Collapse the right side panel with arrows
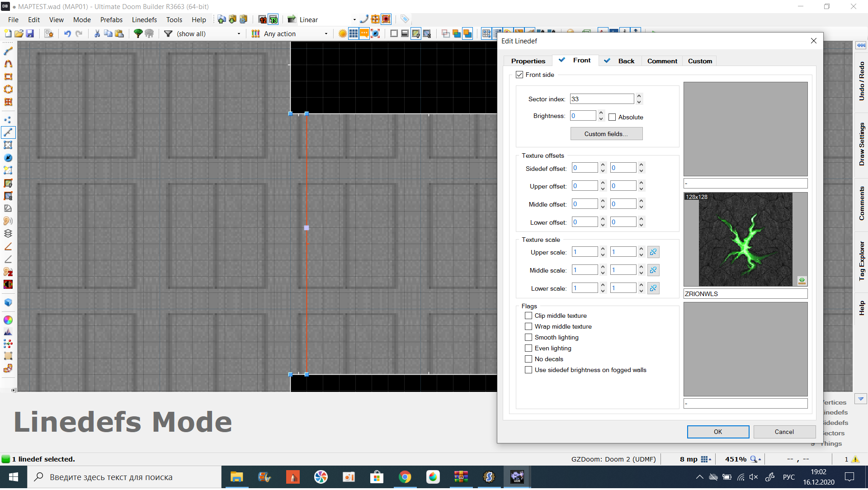 861,46
